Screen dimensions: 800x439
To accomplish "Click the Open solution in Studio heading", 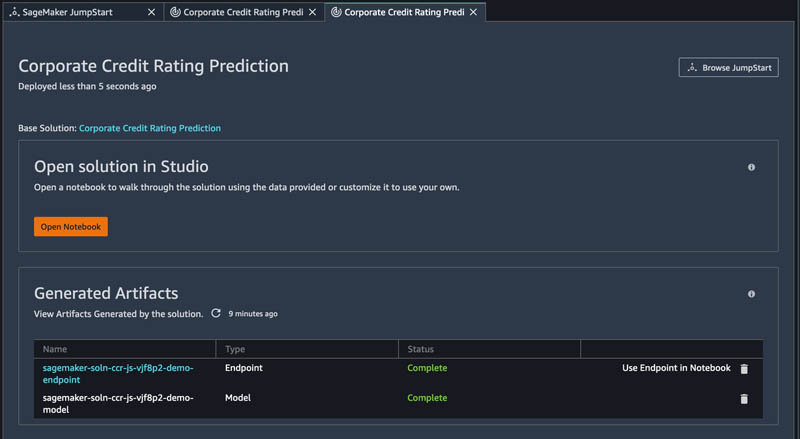I will coord(121,166).
